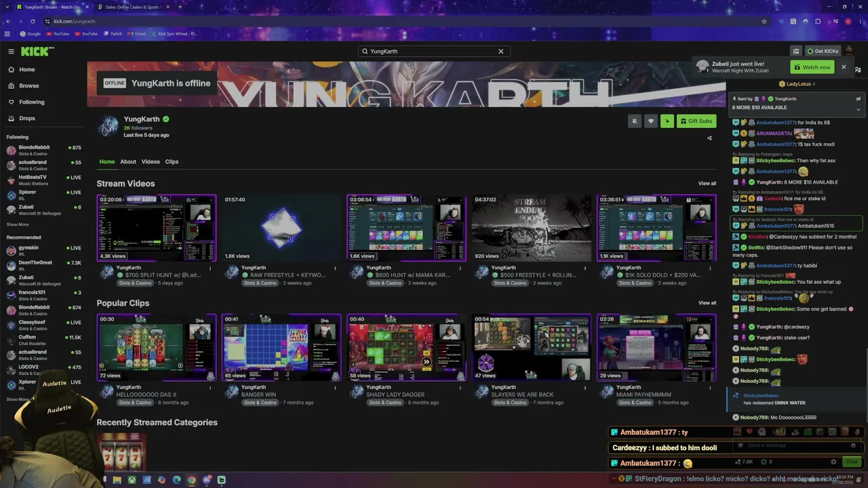Image resolution: width=868 pixels, height=488 pixels.
Task: Switch to the Clips tab
Action: point(172,162)
